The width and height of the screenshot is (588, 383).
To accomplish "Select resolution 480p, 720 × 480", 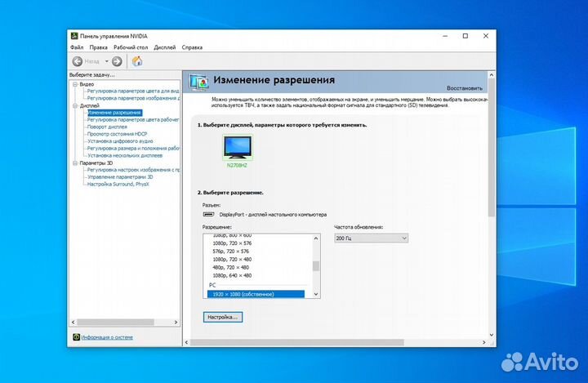I will (x=230, y=268).
